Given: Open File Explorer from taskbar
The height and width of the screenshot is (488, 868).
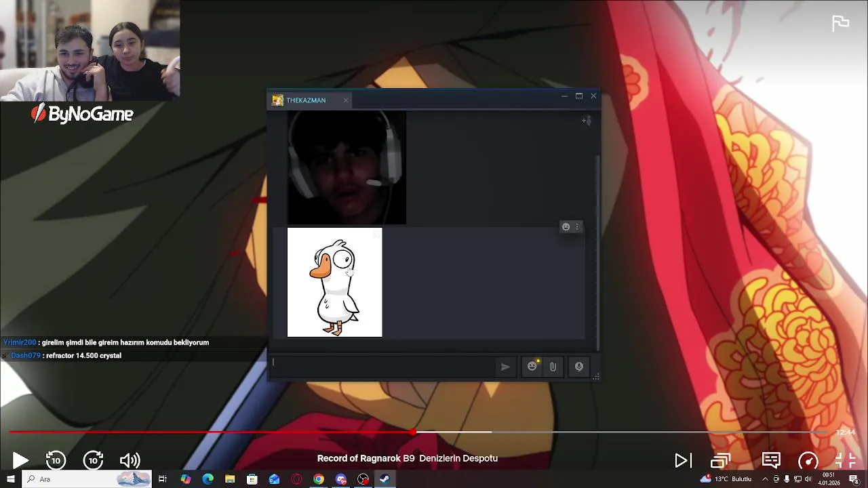Looking at the screenshot, I should (x=230, y=479).
